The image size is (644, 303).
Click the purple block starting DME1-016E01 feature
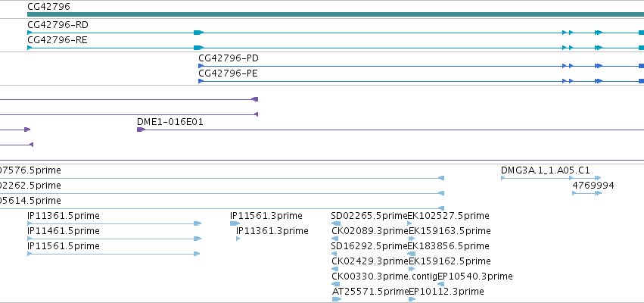[x=141, y=130]
